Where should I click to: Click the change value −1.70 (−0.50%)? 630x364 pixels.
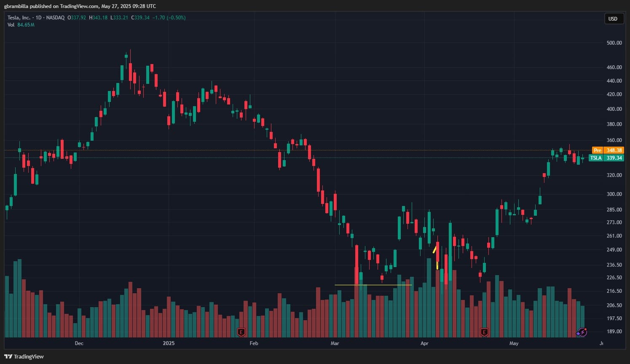pyautogui.click(x=169, y=18)
